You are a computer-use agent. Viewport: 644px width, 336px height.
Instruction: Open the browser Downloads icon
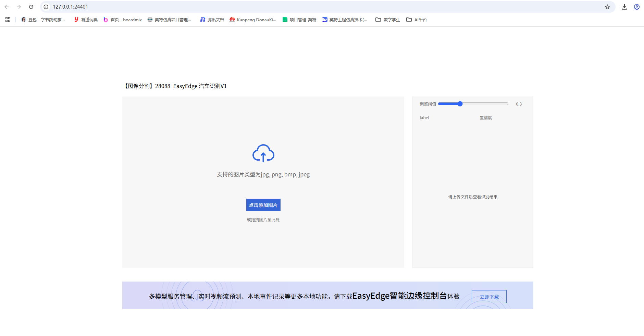tap(625, 7)
